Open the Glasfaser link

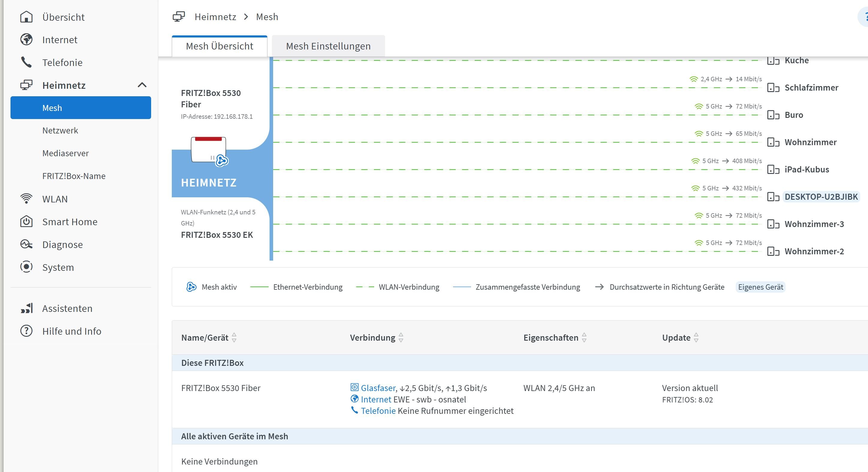point(378,388)
